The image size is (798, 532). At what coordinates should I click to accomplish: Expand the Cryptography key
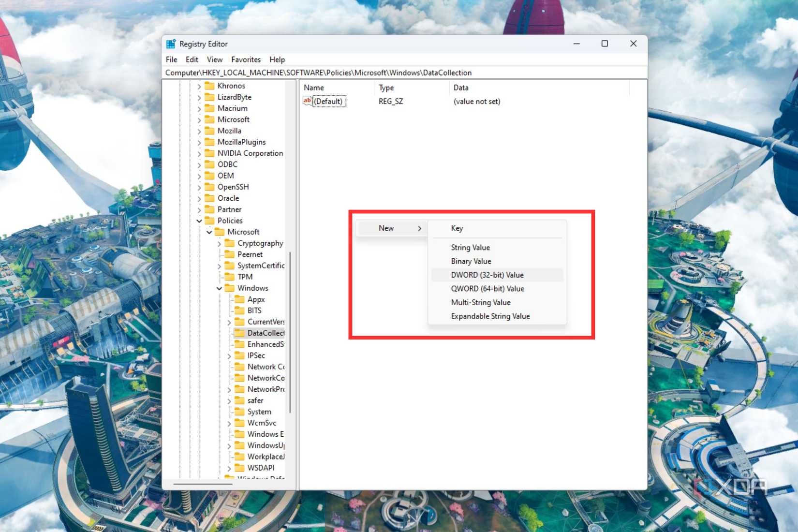pos(219,243)
